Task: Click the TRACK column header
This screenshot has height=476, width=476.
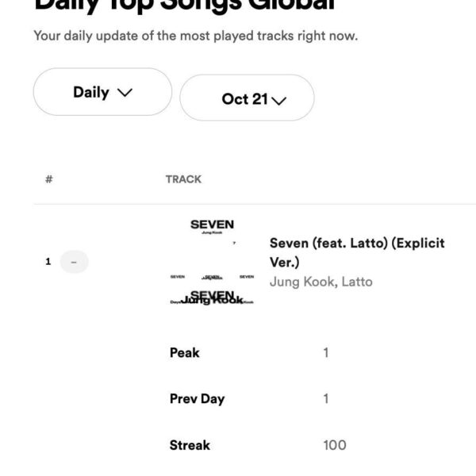Action: pos(183,179)
